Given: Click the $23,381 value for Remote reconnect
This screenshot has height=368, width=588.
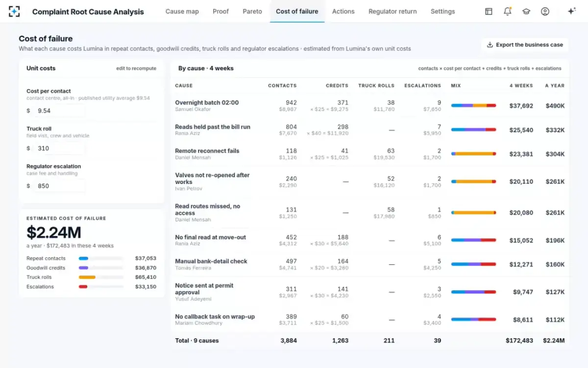Looking at the screenshot, I should point(521,154).
